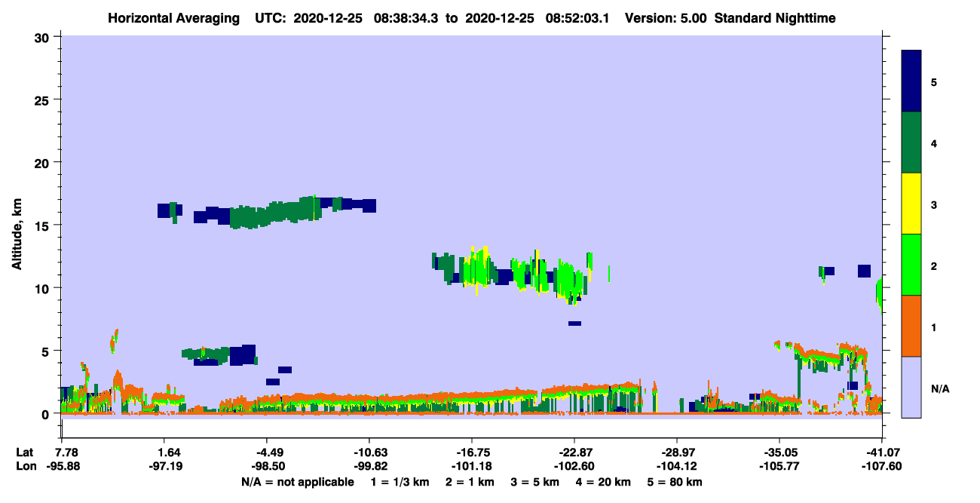
Task: Click the bright green colorbar segment labeled 2
Action: pos(911,265)
